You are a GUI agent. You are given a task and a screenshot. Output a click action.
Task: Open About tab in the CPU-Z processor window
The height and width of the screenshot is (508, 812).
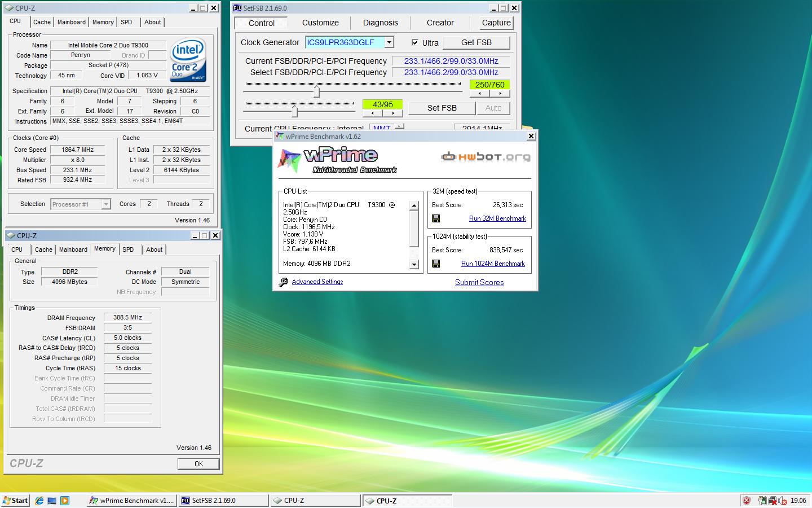click(x=153, y=22)
